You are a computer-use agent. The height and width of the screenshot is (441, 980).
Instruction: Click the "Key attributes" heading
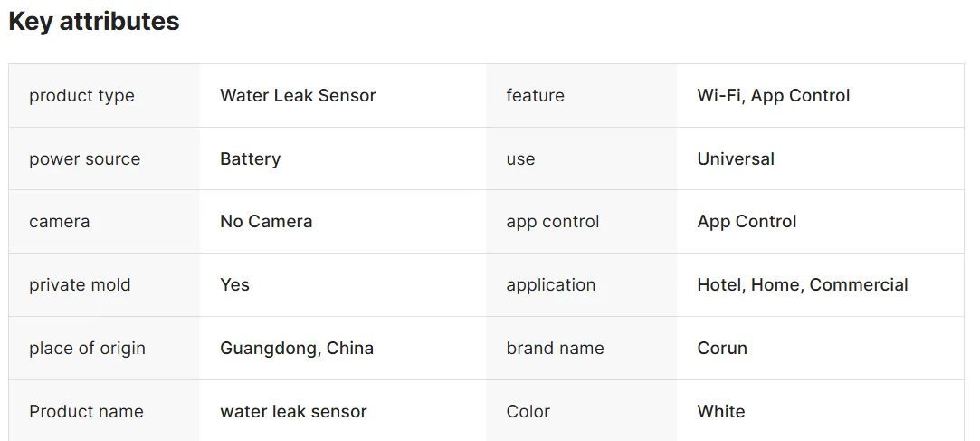[94, 22]
